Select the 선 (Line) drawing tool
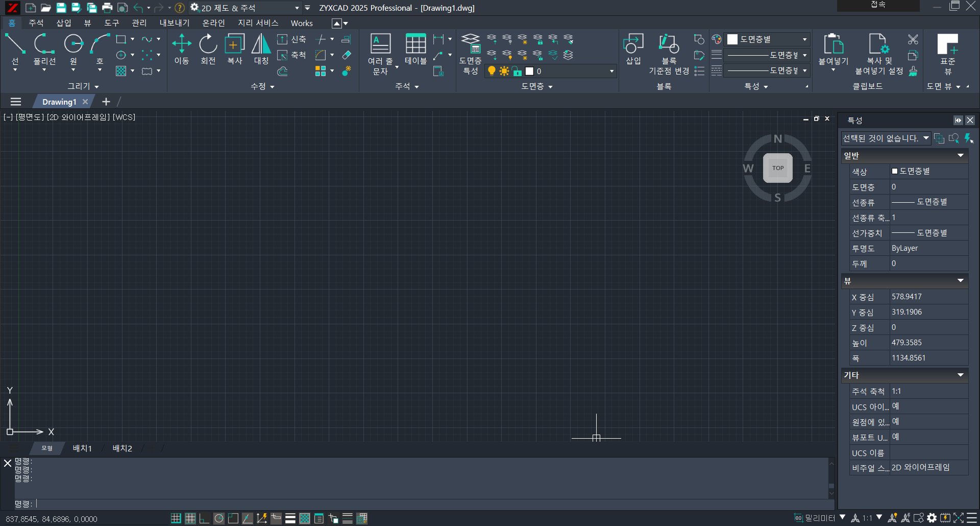The image size is (980, 526). tap(15, 49)
